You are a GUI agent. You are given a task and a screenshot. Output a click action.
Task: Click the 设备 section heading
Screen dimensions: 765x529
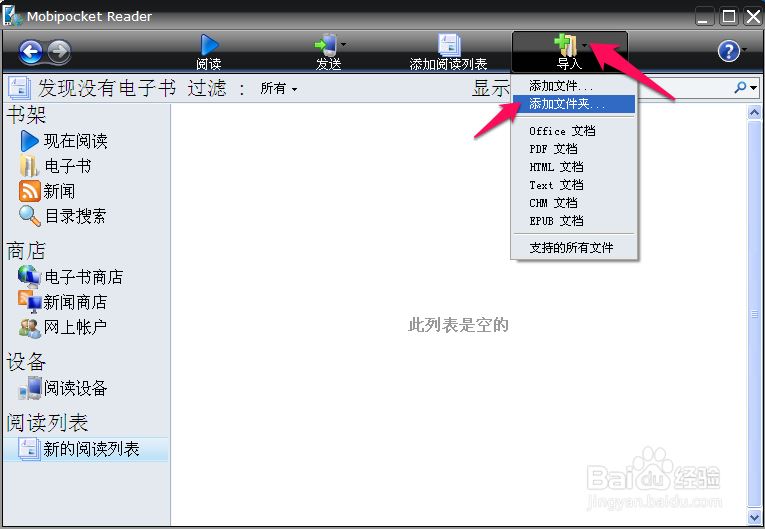[26, 362]
